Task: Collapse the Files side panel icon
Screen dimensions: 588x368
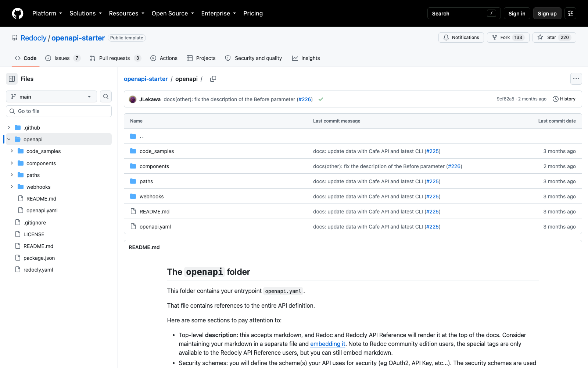Action: (12, 79)
